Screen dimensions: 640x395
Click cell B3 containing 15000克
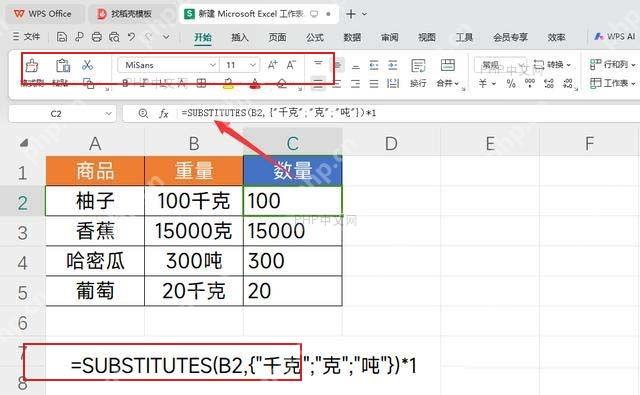pyautogui.click(x=194, y=231)
